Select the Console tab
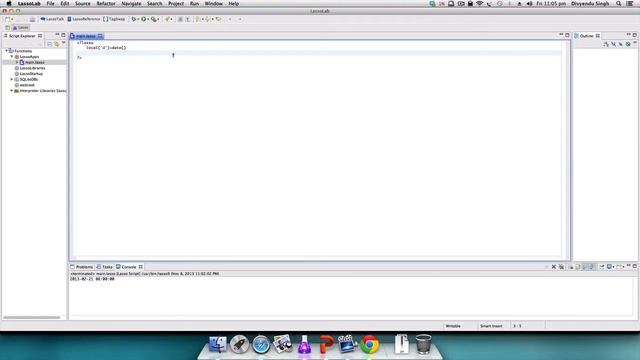Screen dimensions: 640x360 [x=129, y=267]
